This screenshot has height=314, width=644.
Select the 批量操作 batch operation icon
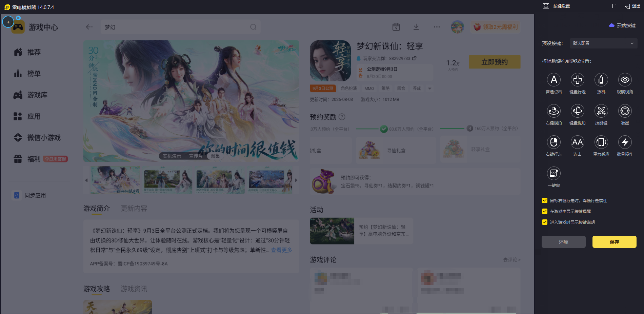(625, 142)
